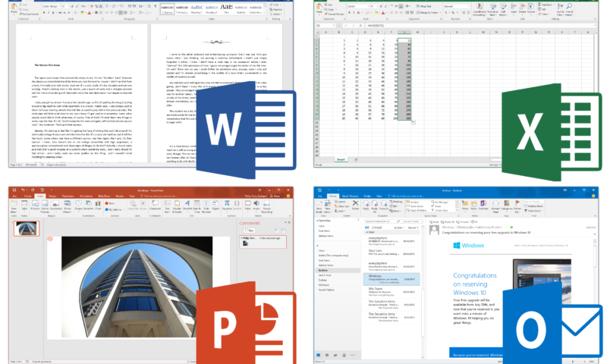The height and width of the screenshot is (364, 607).
Task: Click Share in the PowerPoint title area
Action: click(x=277, y=196)
